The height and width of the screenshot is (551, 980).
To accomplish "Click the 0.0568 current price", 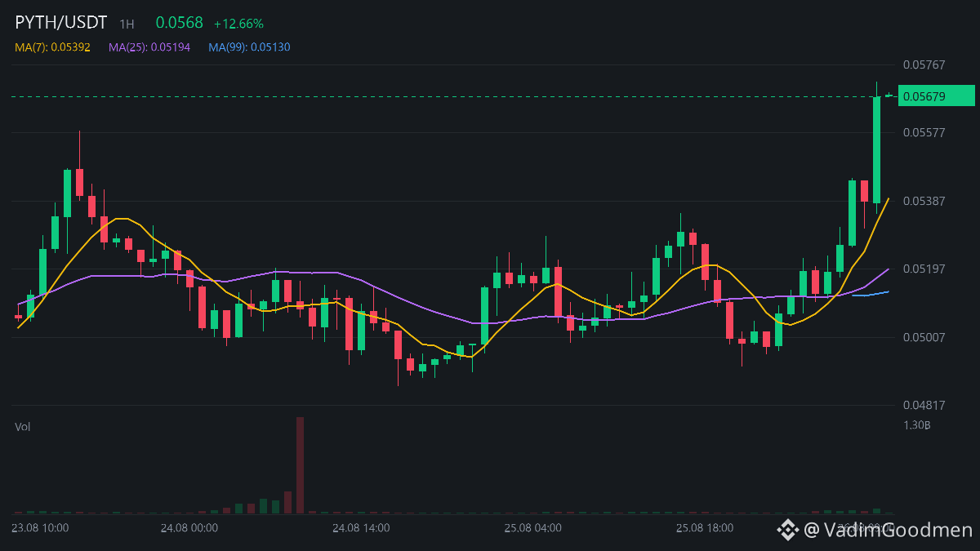I will pos(179,23).
